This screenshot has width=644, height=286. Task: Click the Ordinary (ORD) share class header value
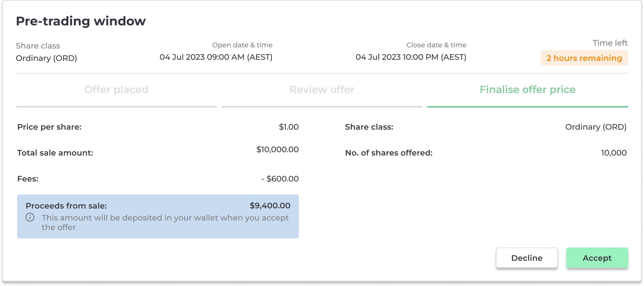click(46, 58)
